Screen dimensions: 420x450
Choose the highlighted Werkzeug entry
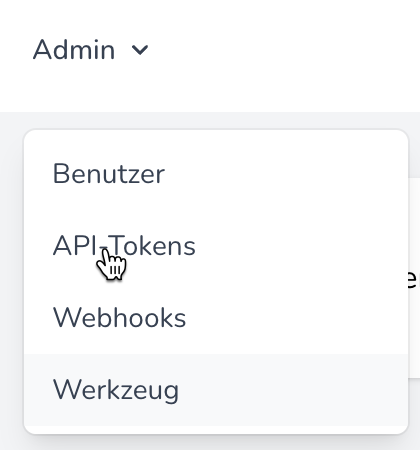(216, 390)
